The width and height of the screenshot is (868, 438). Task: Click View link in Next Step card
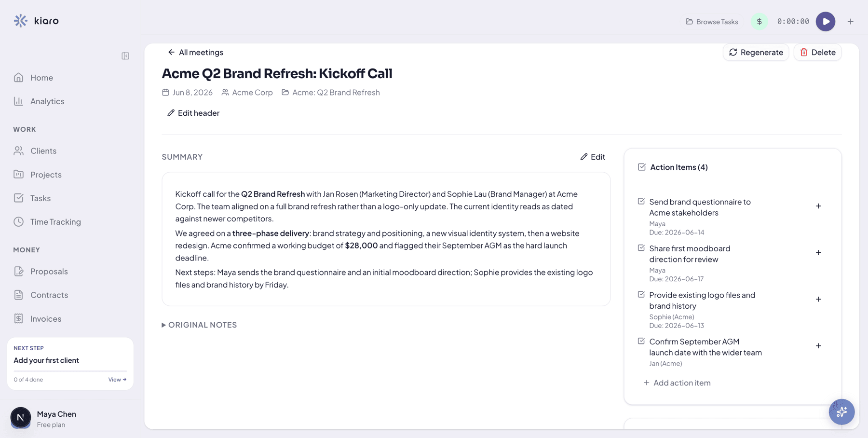pos(117,380)
